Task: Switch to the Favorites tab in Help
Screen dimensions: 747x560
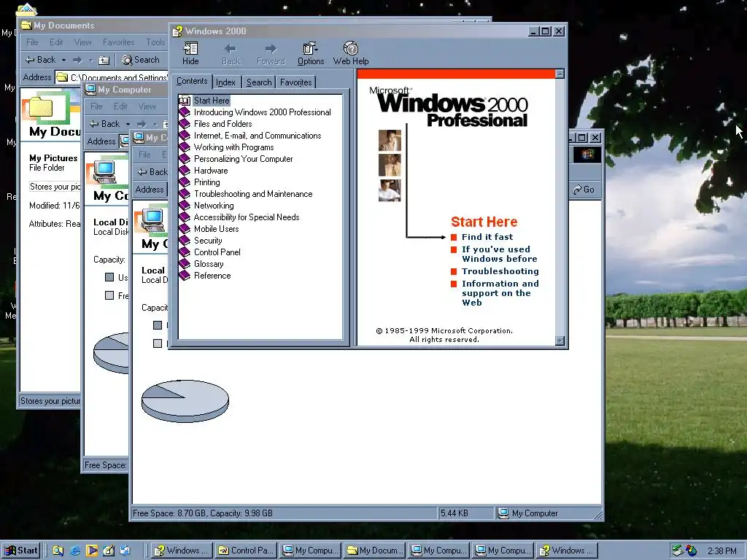Action: click(x=295, y=82)
